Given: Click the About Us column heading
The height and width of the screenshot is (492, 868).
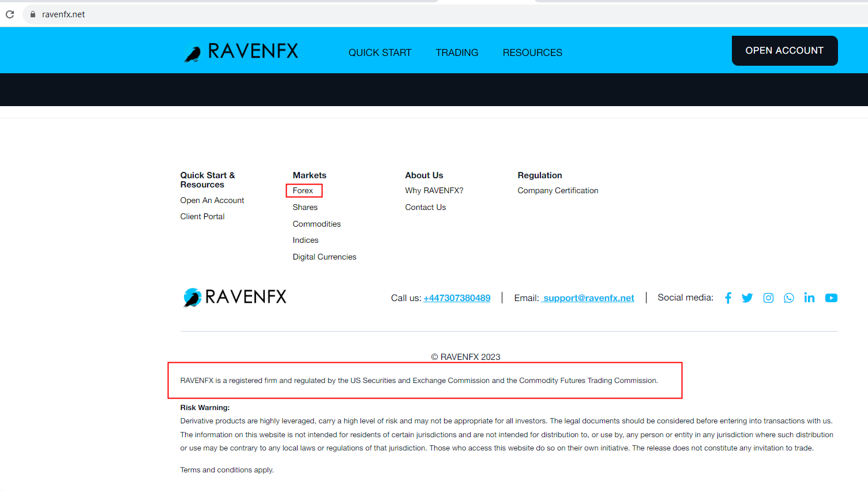Looking at the screenshot, I should pyautogui.click(x=424, y=175).
